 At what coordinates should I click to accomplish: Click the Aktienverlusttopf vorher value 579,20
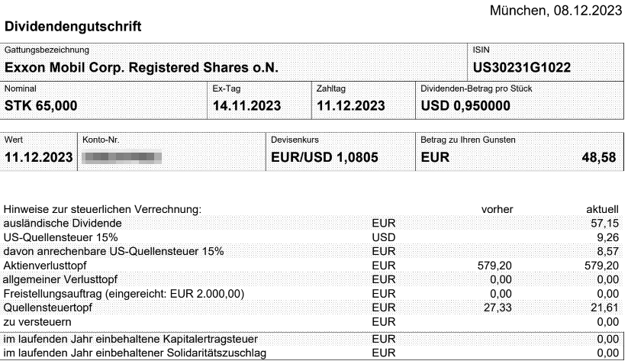[494, 266]
